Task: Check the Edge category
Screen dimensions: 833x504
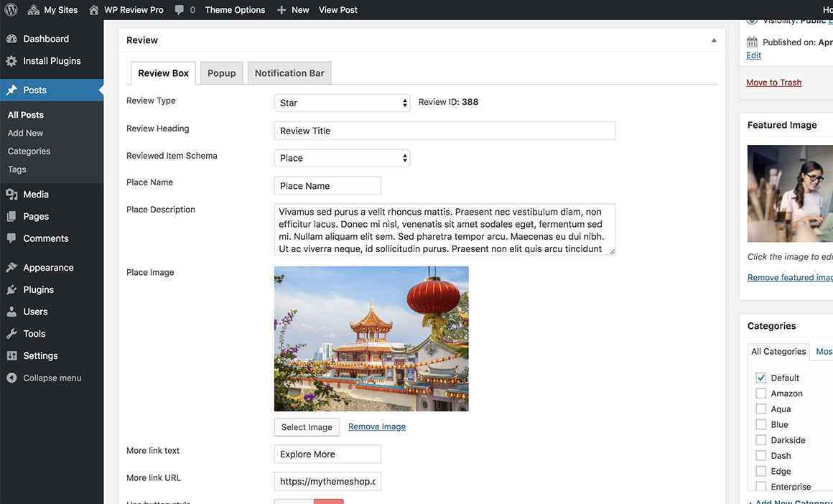Action: tap(760, 471)
